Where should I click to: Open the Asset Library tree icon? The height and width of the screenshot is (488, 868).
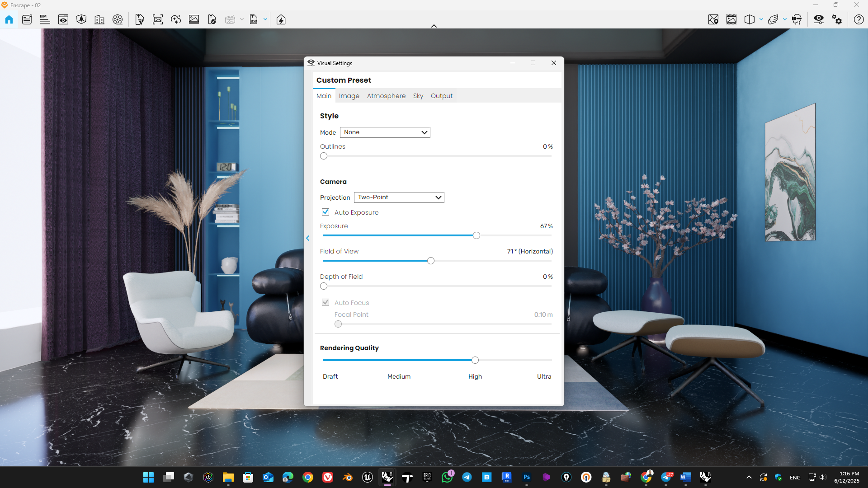(81, 19)
